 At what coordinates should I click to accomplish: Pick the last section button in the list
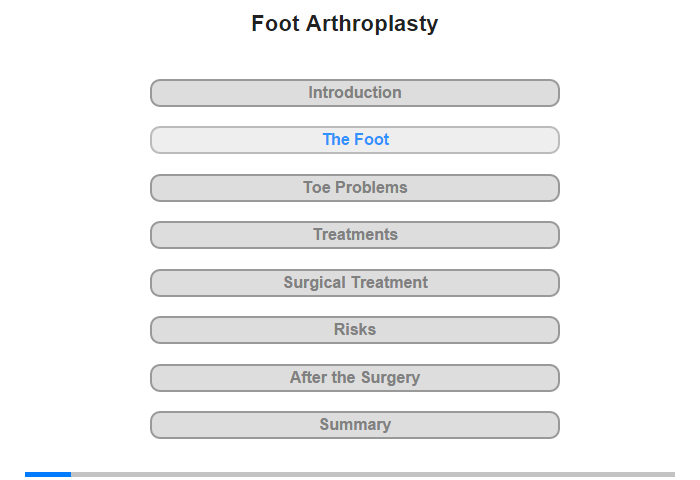point(354,425)
